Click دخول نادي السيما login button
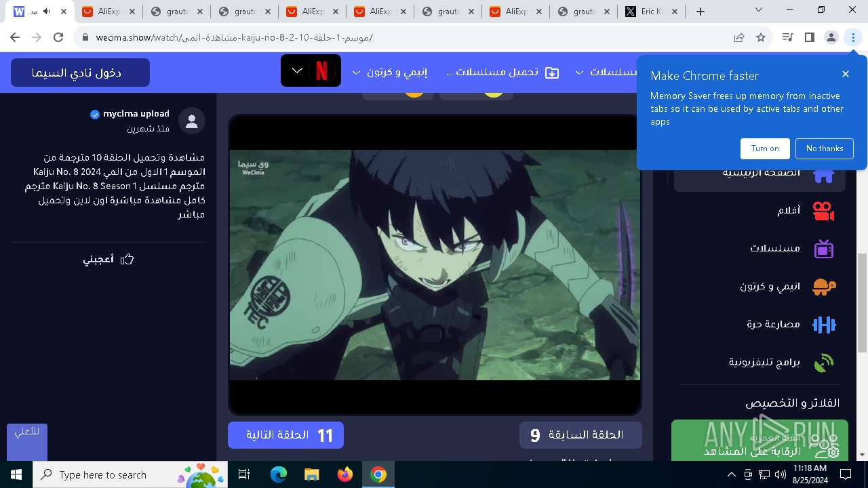This screenshot has height=488, width=868. click(x=80, y=73)
